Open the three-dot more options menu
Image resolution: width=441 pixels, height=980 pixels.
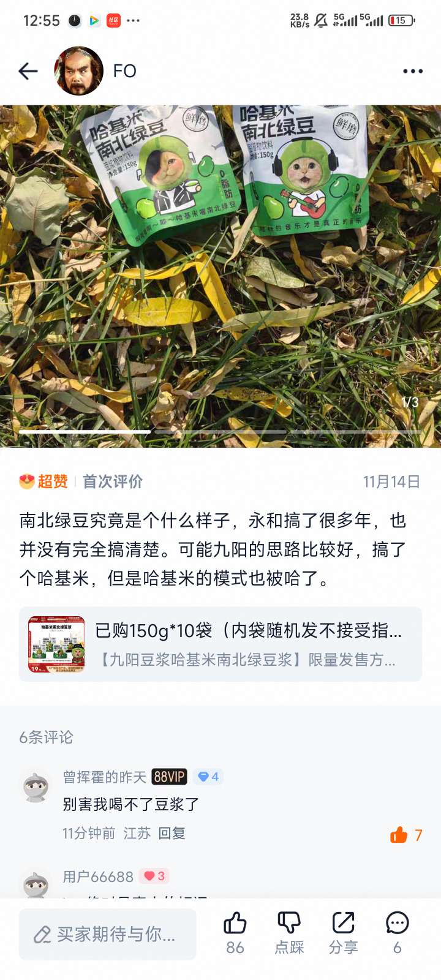tap(413, 71)
